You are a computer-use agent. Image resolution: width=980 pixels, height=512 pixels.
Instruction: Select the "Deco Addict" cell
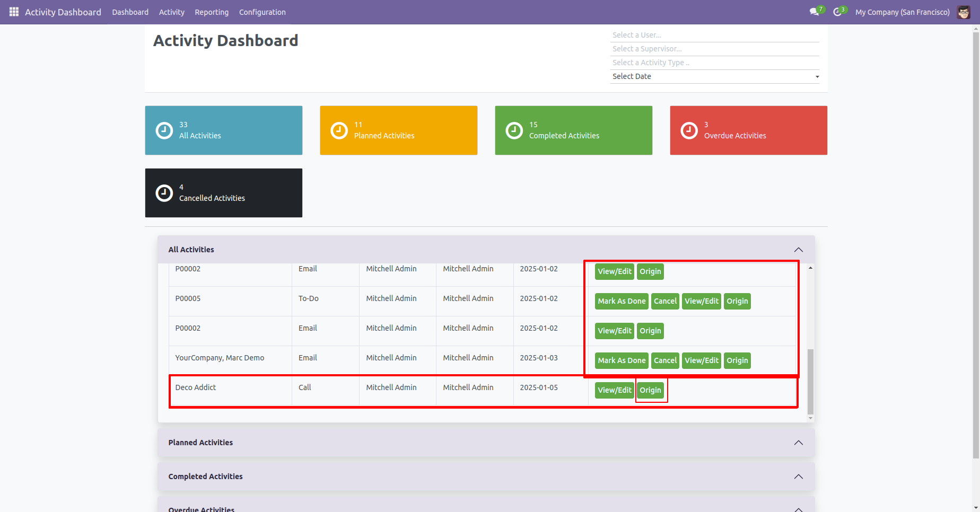(230, 391)
